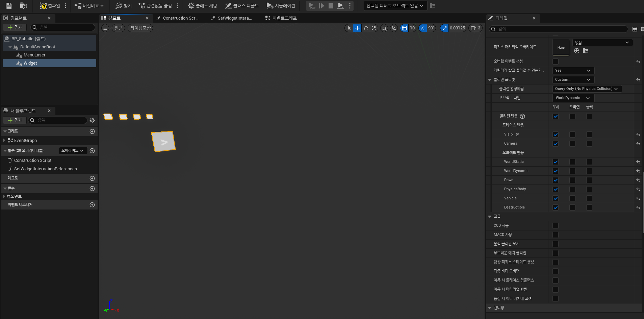Open the 원근 perspective menu

click(118, 28)
